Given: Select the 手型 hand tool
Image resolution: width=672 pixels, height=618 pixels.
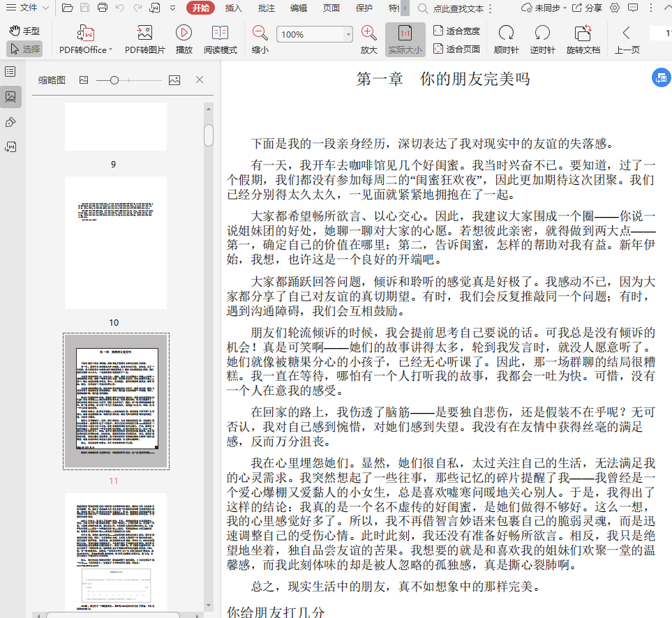Looking at the screenshot, I should point(24,31).
